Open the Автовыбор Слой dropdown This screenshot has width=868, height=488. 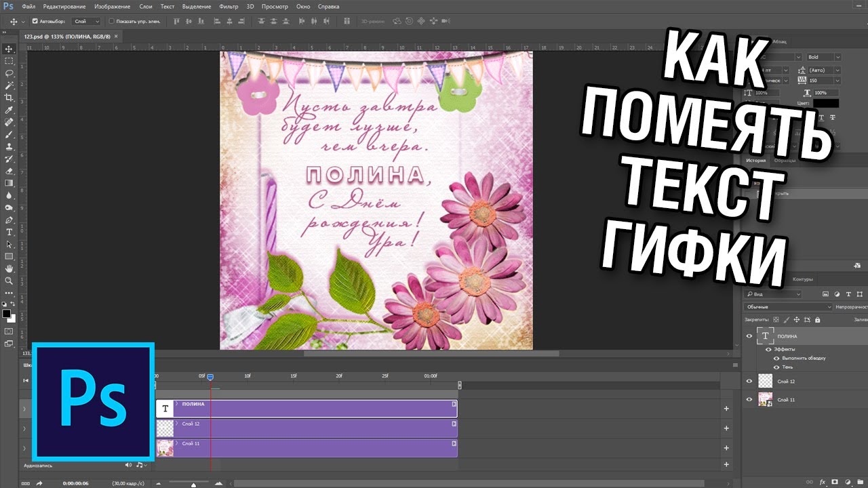[86, 21]
